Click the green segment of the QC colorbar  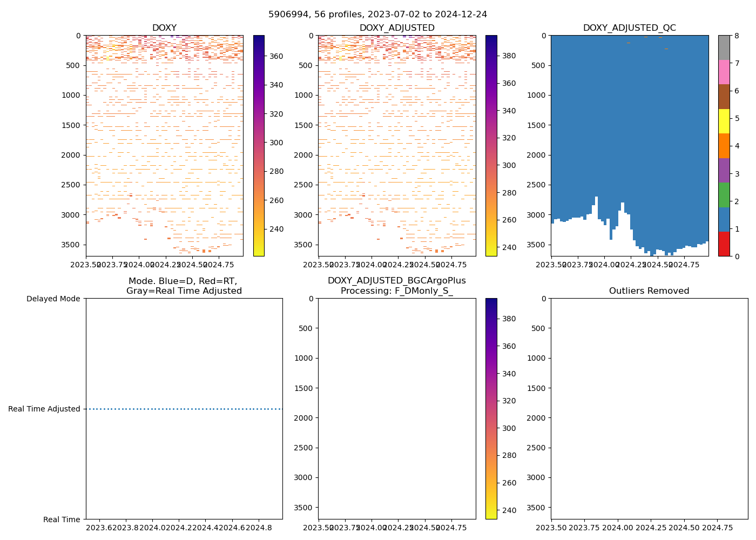(x=724, y=194)
